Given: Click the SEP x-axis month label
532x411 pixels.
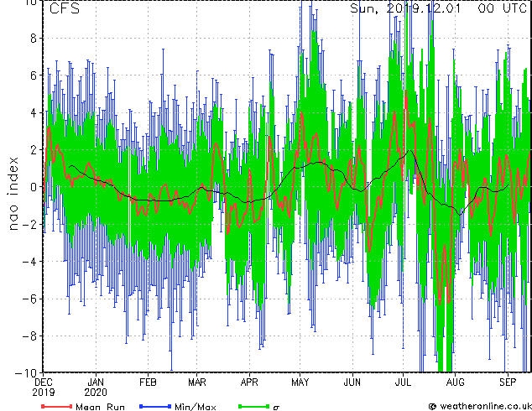Looking at the screenshot, I should 508,382.
